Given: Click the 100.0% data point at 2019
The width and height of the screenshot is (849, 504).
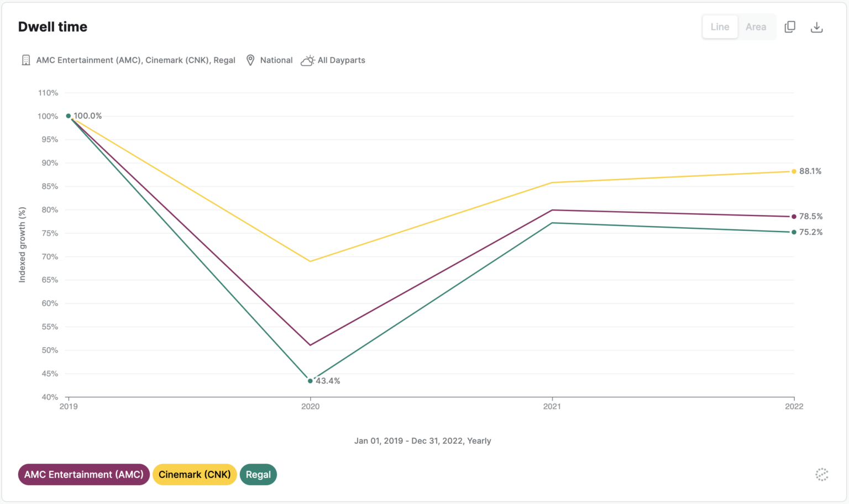Looking at the screenshot, I should (69, 116).
